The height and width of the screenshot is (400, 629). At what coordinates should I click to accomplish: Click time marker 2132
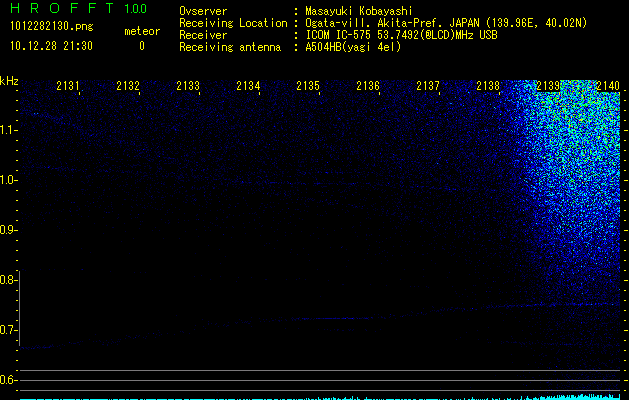[x=128, y=86]
